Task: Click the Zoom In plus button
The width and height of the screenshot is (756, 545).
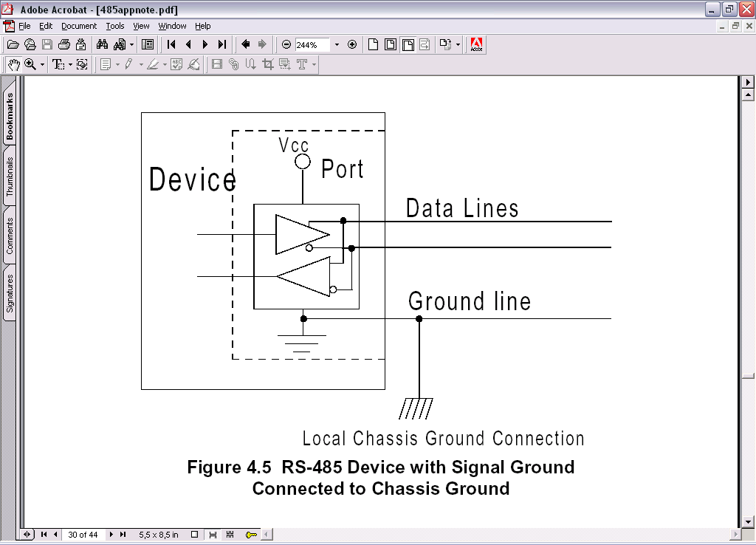Action: 352,44
